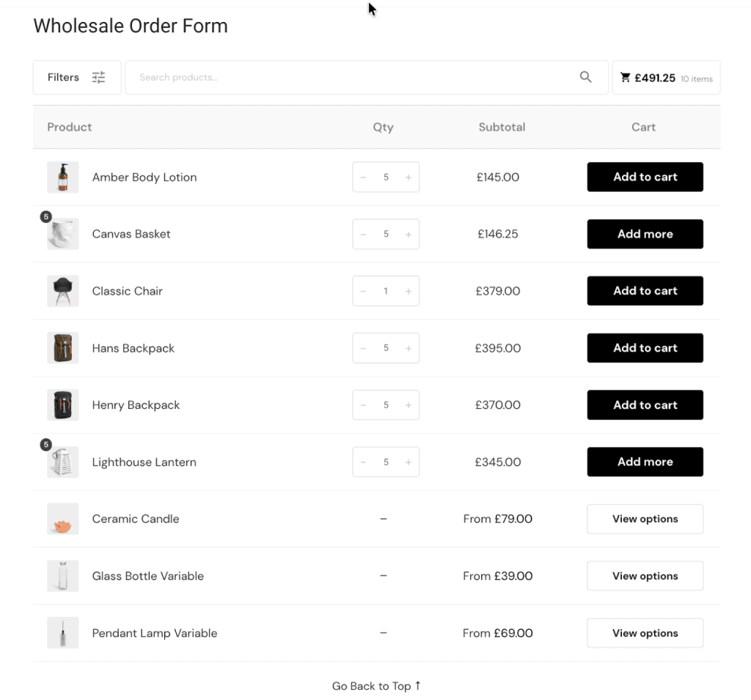751x700 pixels.
Task: Increase Amber Body Lotion quantity with plus icon
Action: (408, 177)
